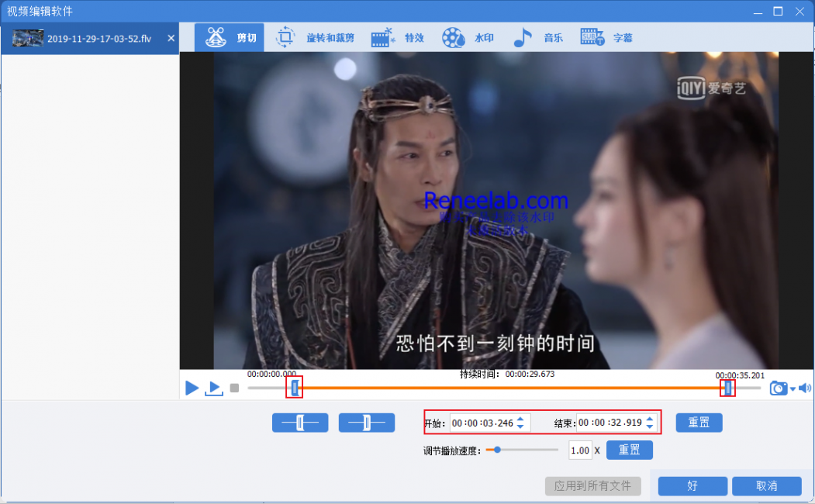
Task: Minimize the 视频编辑软件 window
Action: click(x=758, y=12)
